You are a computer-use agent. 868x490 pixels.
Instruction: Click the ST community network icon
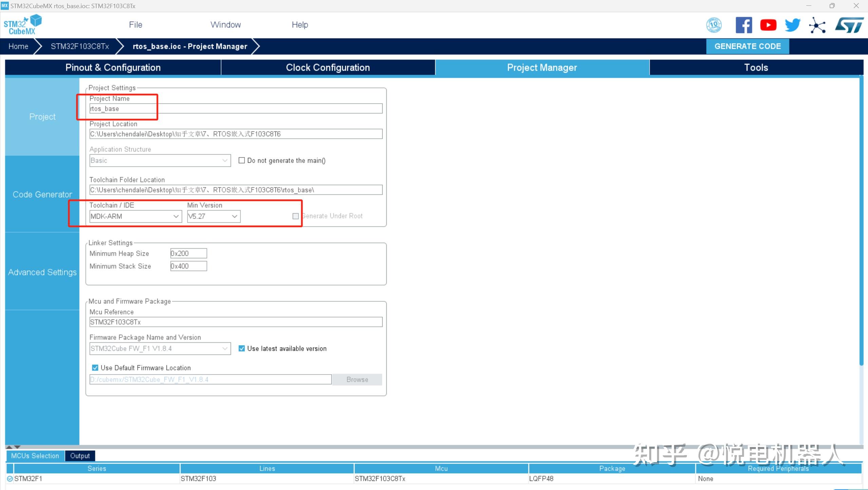click(x=817, y=25)
